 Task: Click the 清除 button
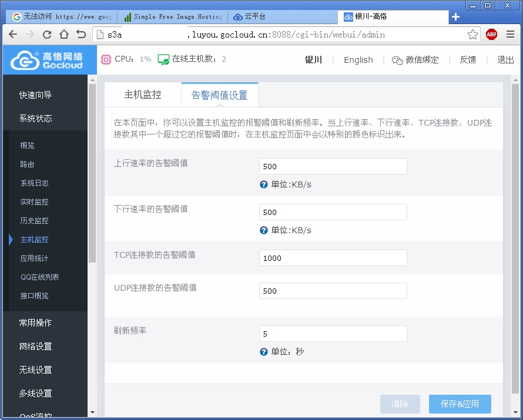tap(400, 404)
